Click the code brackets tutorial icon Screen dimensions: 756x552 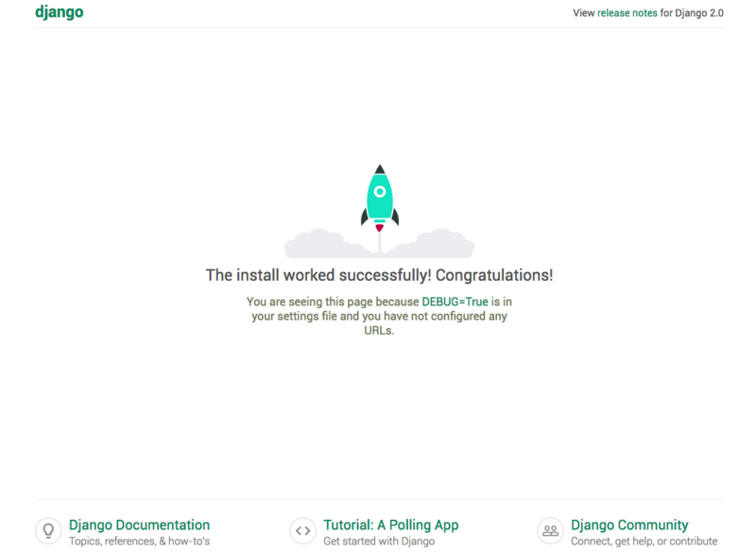click(302, 531)
